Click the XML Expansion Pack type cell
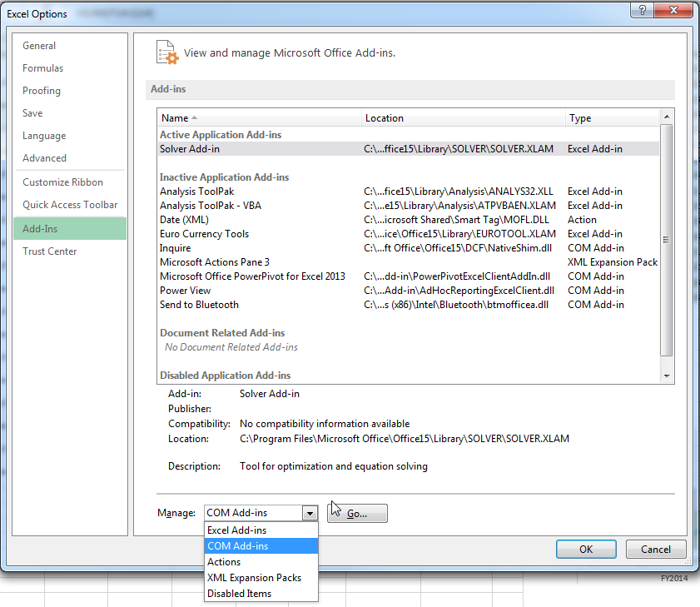 (x=613, y=262)
